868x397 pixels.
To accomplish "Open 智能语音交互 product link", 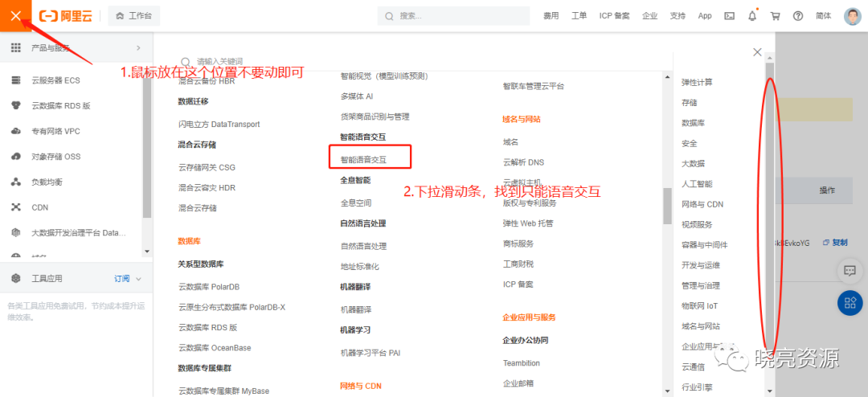I will [364, 159].
